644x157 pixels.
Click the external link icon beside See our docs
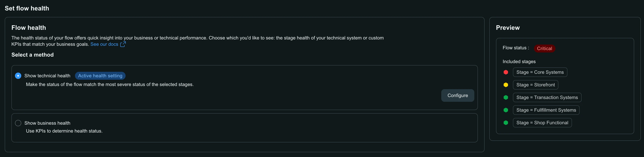pos(123,44)
